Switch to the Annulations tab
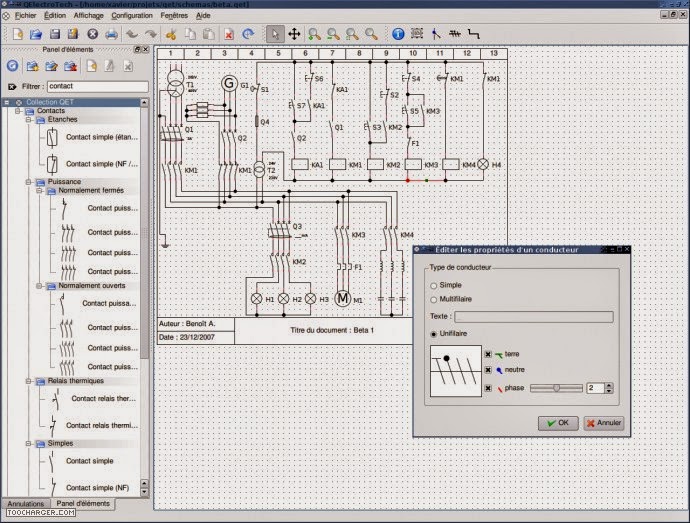690x523 pixels. click(x=26, y=503)
